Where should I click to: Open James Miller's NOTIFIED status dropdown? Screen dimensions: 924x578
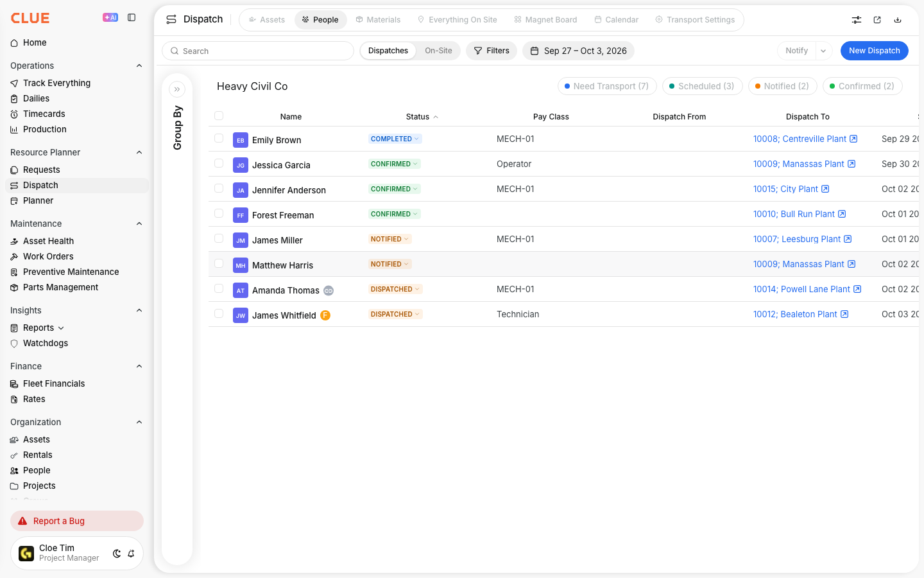tap(389, 239)
